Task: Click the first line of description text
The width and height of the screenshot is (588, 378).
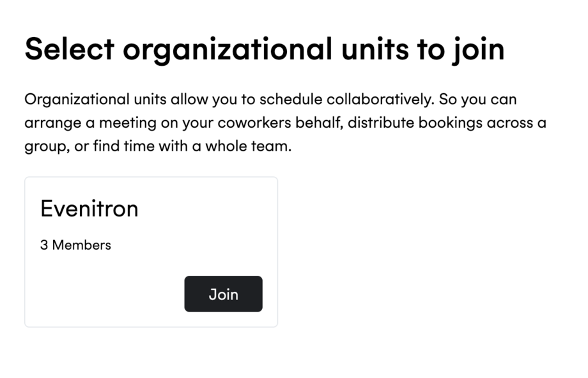Action: (270, 100)
